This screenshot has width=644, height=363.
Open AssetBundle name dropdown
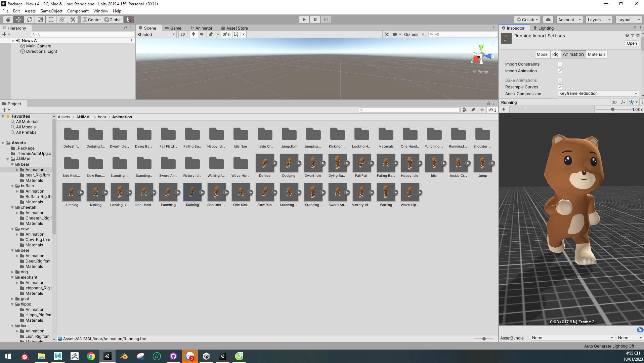pos(572,338)
